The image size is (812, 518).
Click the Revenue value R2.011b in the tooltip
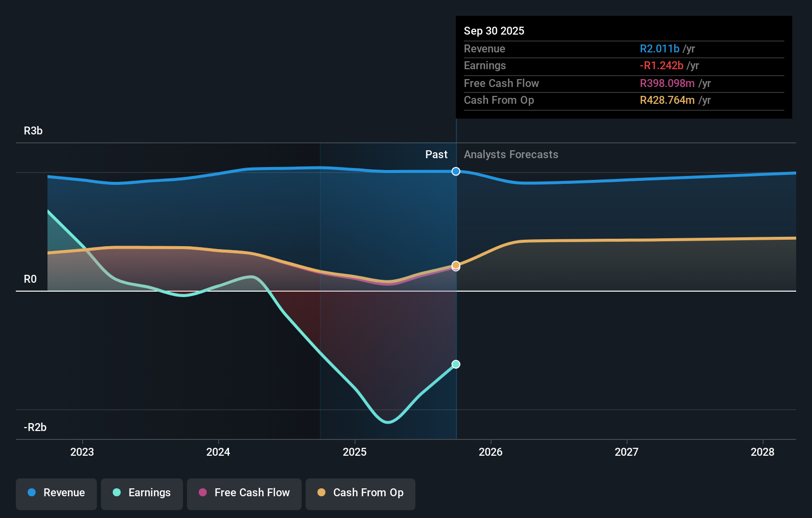click(660, 48)
